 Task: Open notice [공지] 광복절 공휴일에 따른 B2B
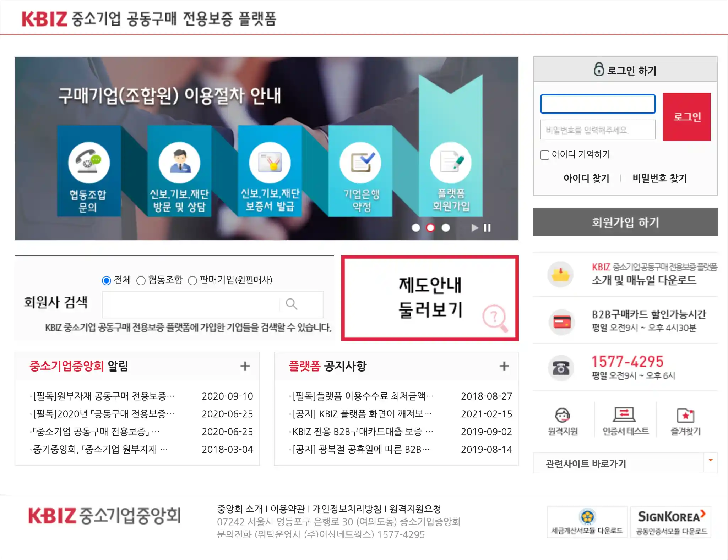click(x=361, y=449)
